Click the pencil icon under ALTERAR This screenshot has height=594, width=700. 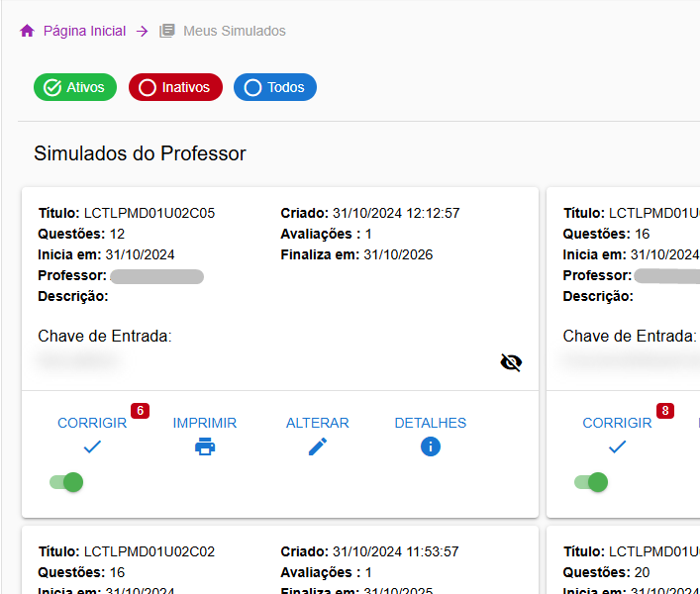pyautogui.click(x=318, y=446)
